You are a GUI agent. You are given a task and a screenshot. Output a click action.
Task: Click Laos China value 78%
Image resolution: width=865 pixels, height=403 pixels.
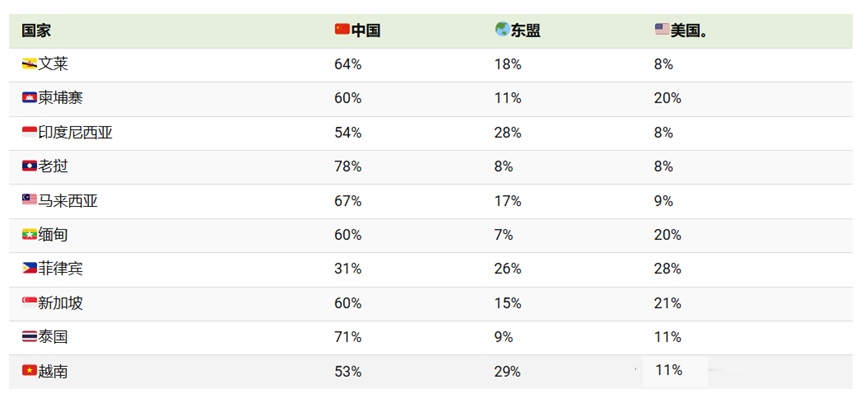(348, 166)
